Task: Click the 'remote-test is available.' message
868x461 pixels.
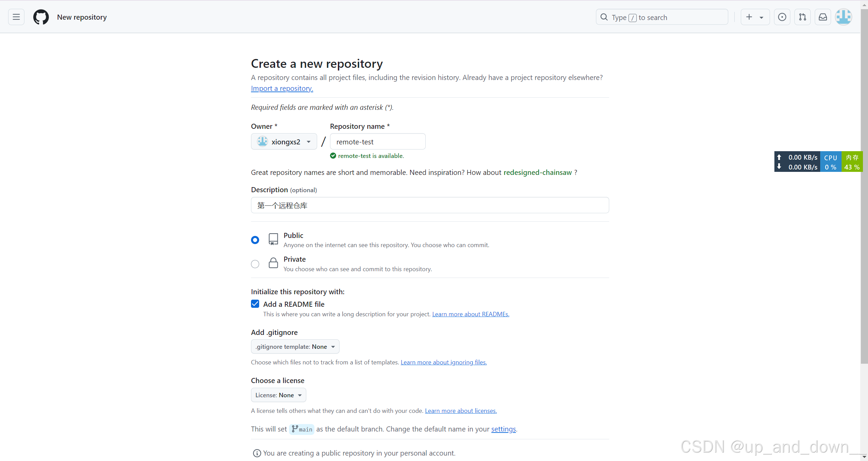Action: click(x=371, y=156)
